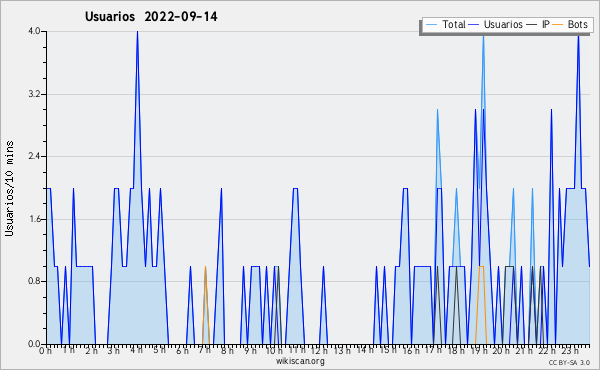Select the 'IP' legend entry

coord(546,24)
